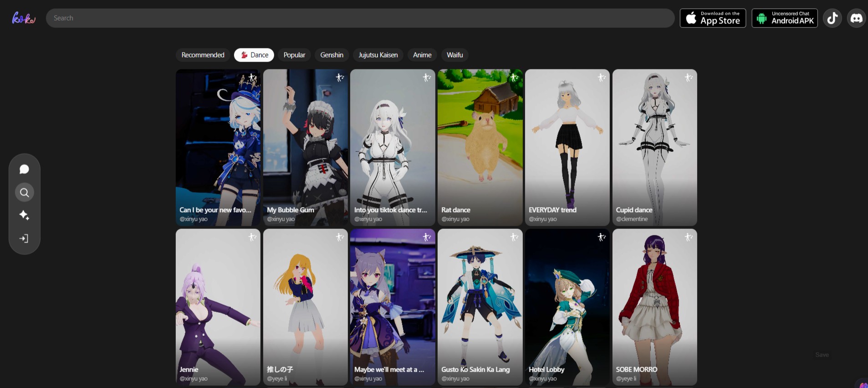868x388 pixels.
Task: Click the dance icon on the Hotel Lobby card
Action: coord(602,237)
